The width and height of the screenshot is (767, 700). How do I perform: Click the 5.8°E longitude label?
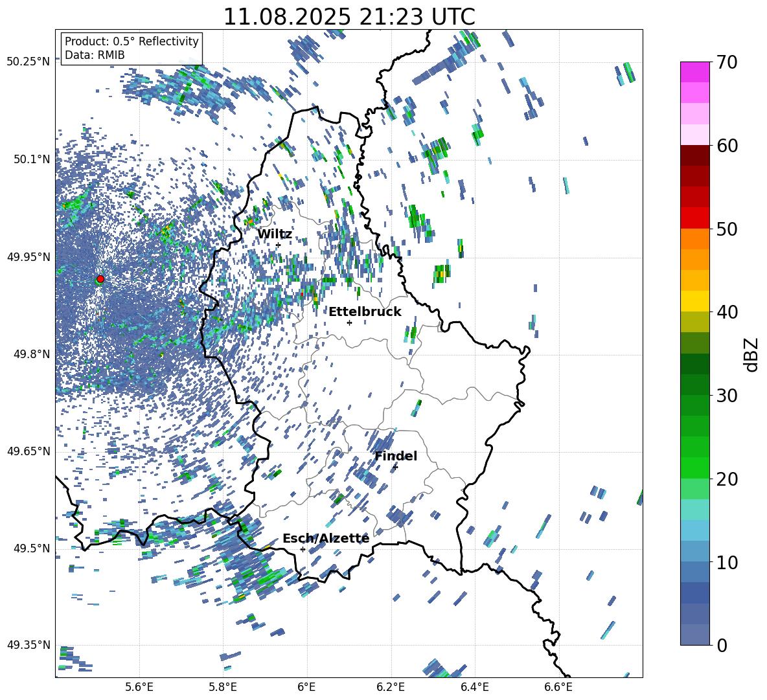coord(223,687)
